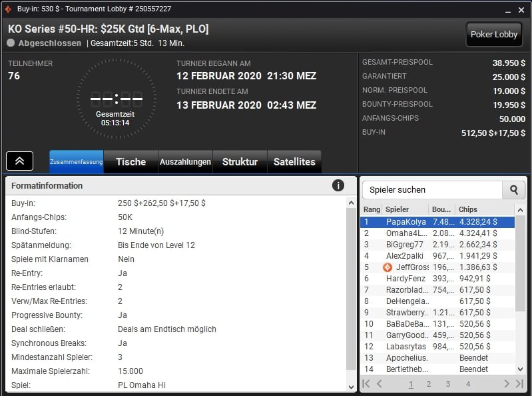Open the Satellites tab

(294, 162)
